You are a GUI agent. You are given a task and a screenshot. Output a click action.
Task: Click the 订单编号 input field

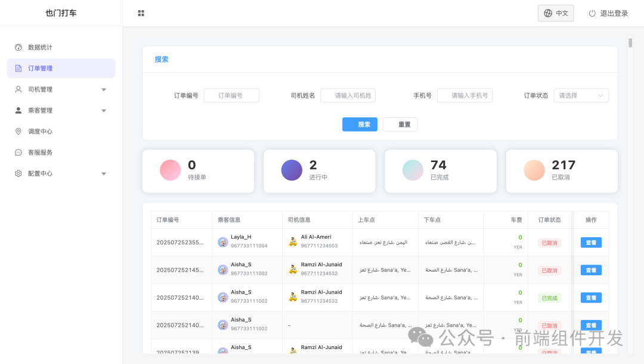(x=231, y=95)
